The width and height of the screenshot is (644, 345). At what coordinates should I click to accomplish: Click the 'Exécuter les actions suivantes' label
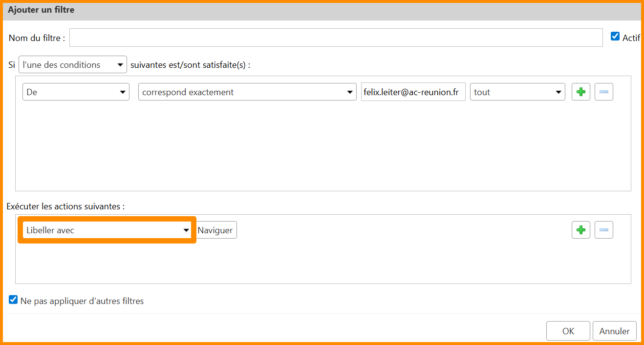pyautogui.click(x=65, y=206)
